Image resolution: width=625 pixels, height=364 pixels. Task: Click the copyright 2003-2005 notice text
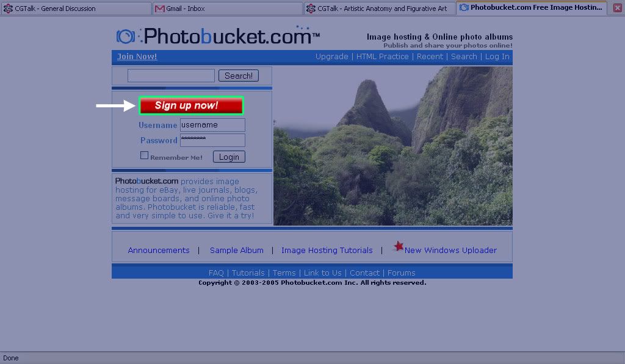(312, 283)
